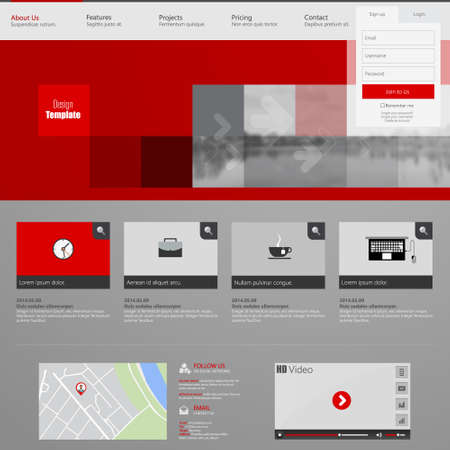Image resolution: width=450 pixels, height=450 pixels.
Task: Open the Projects menu item
Action: tap(181, 21)
